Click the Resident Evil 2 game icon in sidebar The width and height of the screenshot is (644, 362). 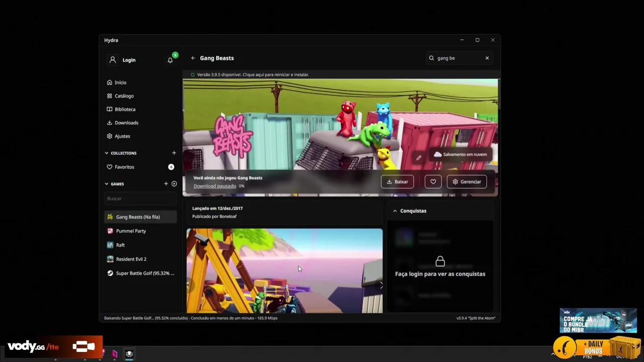pyautogui.click(x=110, y=259)
